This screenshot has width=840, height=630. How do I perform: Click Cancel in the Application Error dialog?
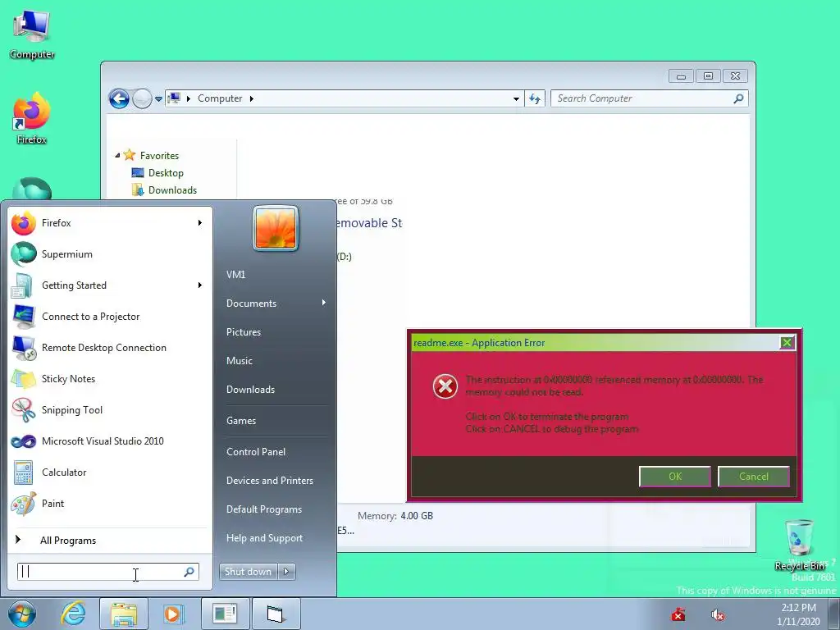(753, 477)
